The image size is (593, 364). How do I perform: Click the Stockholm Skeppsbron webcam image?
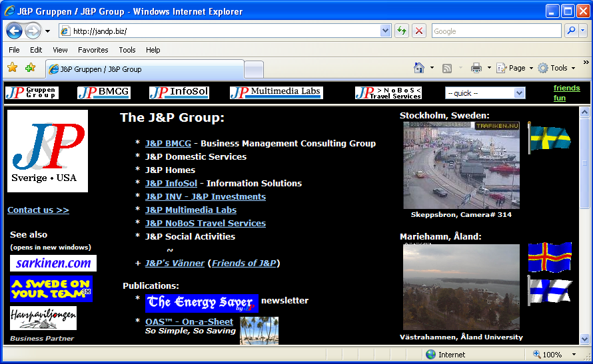461,165
